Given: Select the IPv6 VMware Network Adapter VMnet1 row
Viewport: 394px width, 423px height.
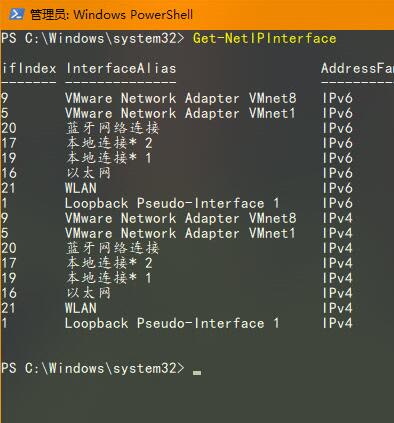Looking at the screenshot, I should 177,113.
